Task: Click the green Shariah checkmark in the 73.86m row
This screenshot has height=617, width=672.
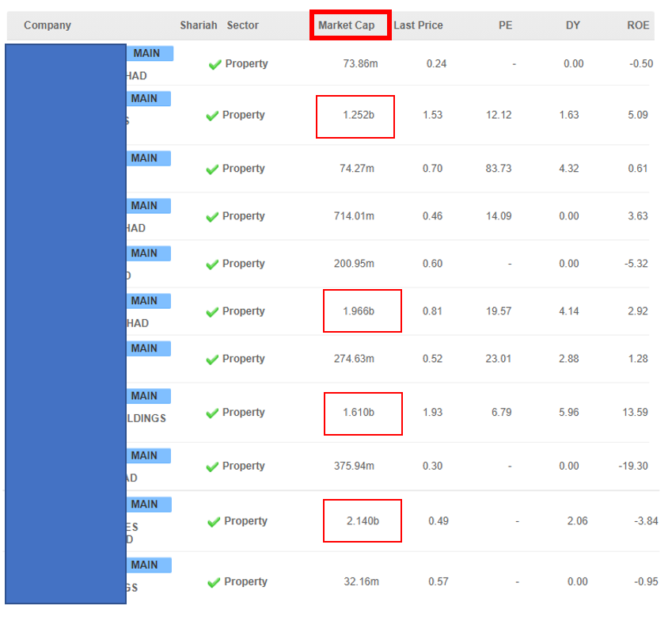Action: click(215, 65)
